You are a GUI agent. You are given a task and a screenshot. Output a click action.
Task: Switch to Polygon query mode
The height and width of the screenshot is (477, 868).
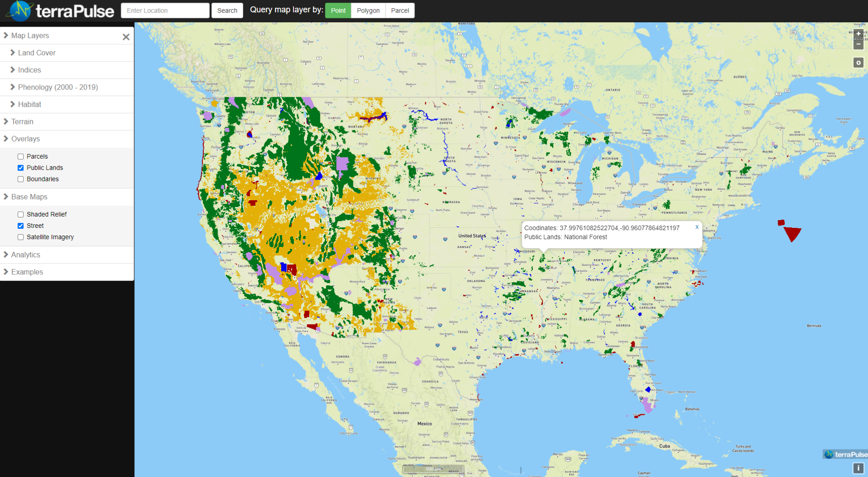pyautogui.click(x=368, y=10)
